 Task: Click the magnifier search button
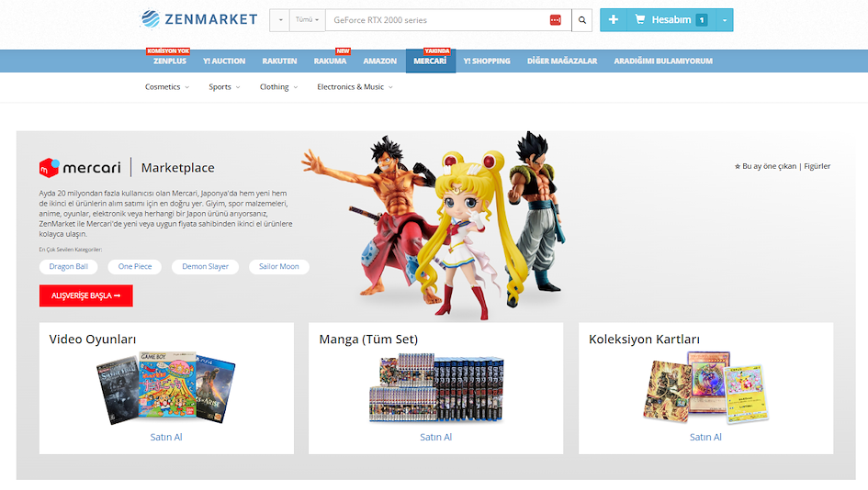coord(581,20)
